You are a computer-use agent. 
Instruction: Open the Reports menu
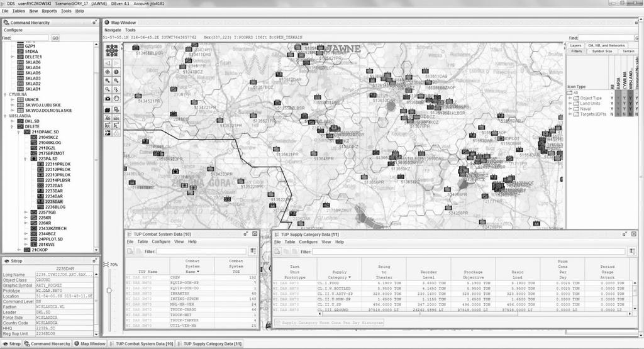click(x=49, y=11)
